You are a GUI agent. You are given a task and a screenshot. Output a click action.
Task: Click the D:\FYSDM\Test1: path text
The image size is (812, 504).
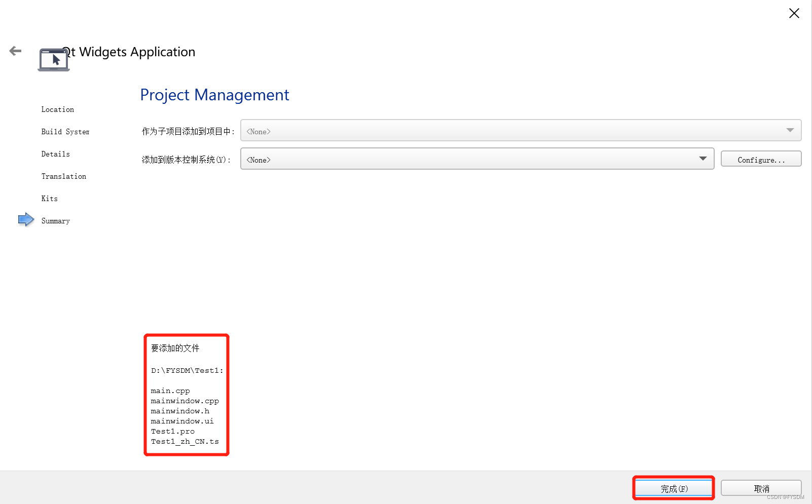(187, 370)
